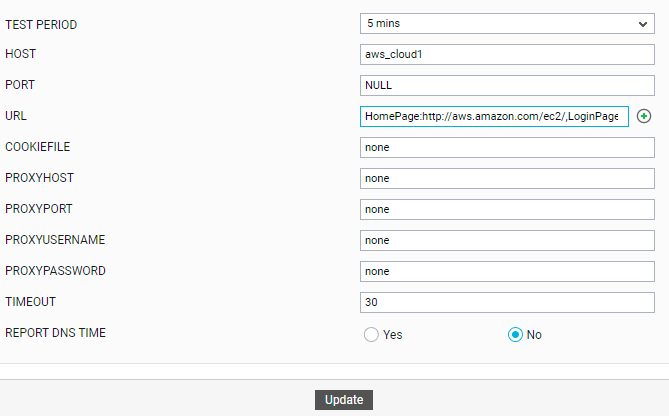Focus the COOKIEFILE input box
669x416 pixels.
(507, 147)
